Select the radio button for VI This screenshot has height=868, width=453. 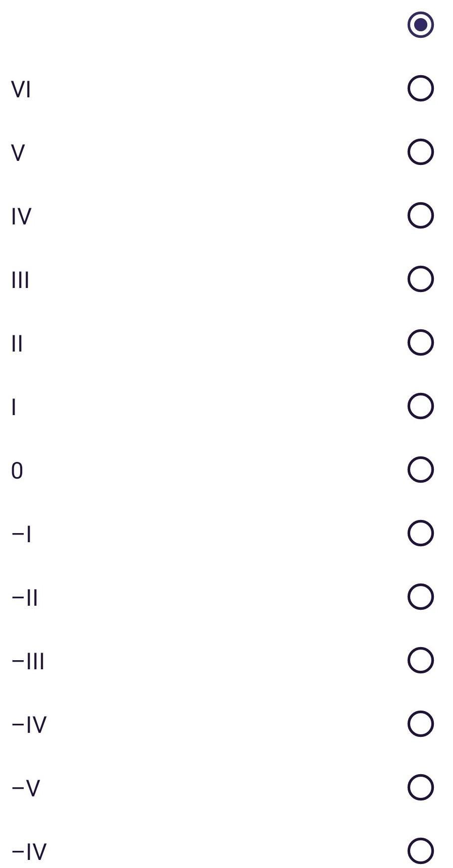tap(420, 89)
